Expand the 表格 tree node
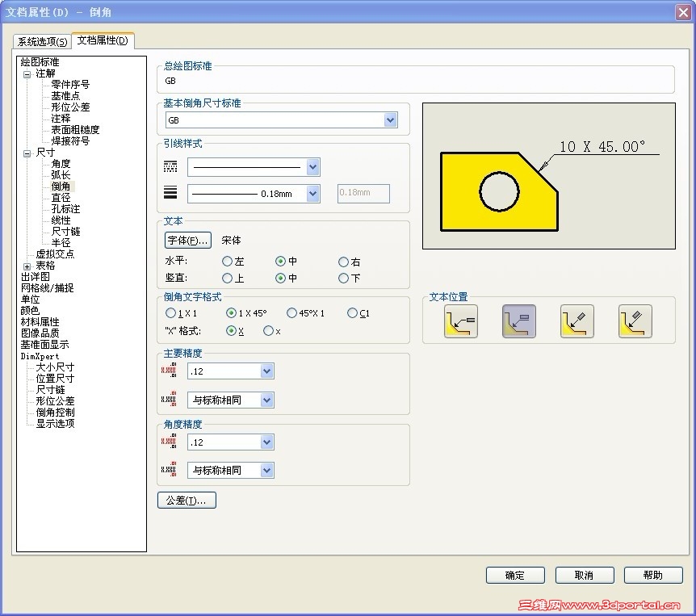Screen dimensions: 696x616 pyautogui.click(x=27, y=266)
